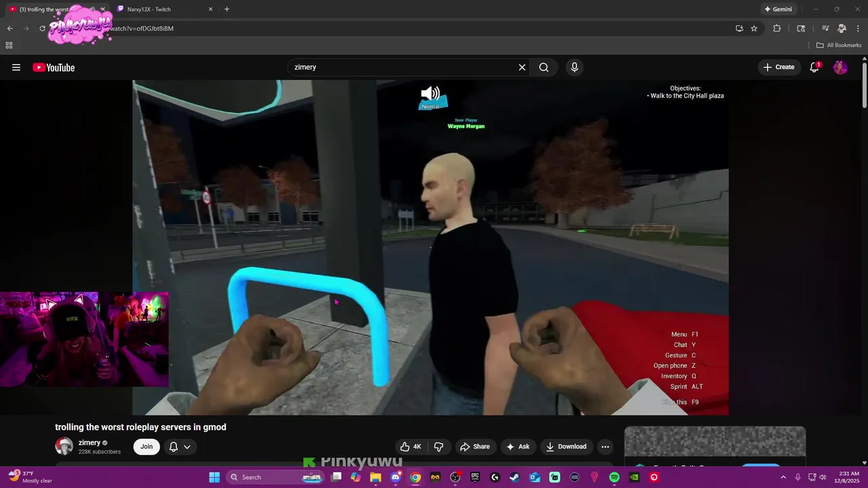The height and width of the screenshot is (488, 868).
Task: Click the page vertical scrollbar
Action: tap(864, 85)
